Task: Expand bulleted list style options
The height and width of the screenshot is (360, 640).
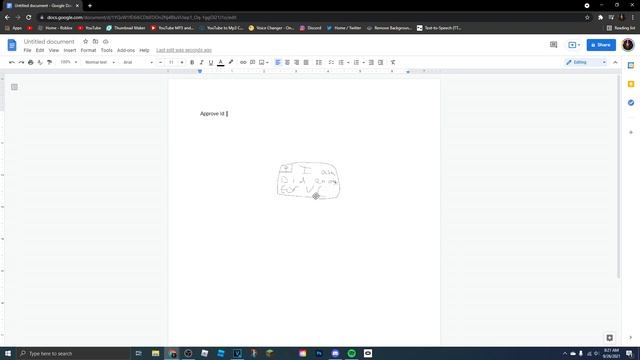Action: pos(348,62)
